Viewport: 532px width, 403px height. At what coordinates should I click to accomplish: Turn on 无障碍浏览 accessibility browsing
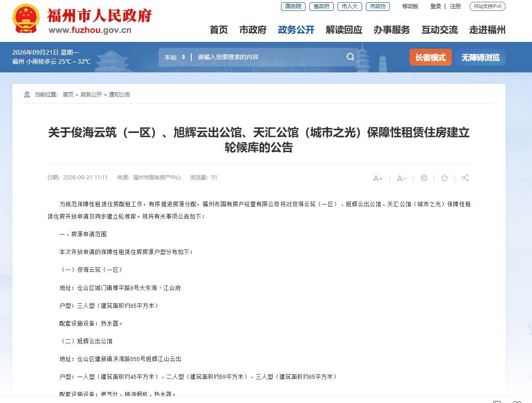(x=481, y=57)
